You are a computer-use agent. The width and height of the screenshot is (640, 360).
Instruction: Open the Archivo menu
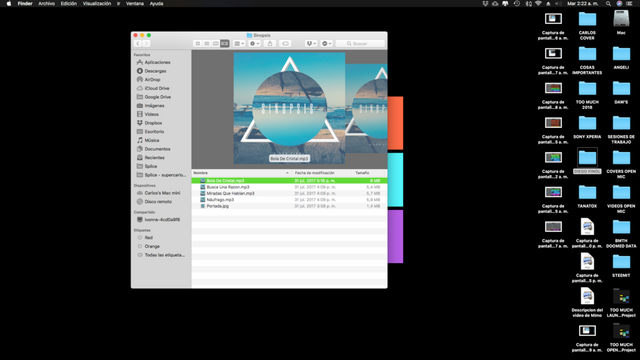(47, 3)
